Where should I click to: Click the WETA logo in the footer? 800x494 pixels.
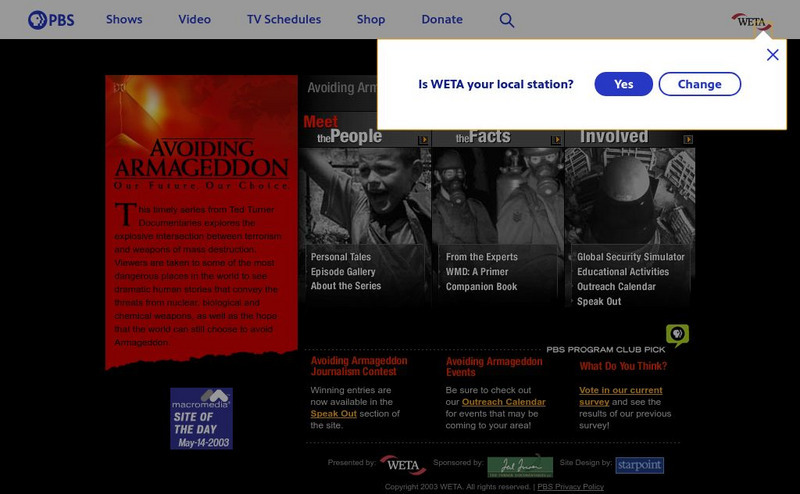point(403,465)
